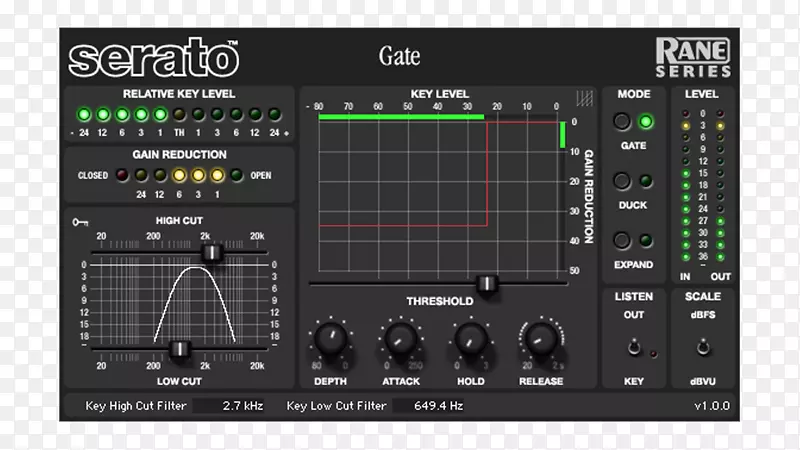The height and width of the screenshot is (450, 800).
Task: Click the -24 relative key level LED
Action: point(84,114)
